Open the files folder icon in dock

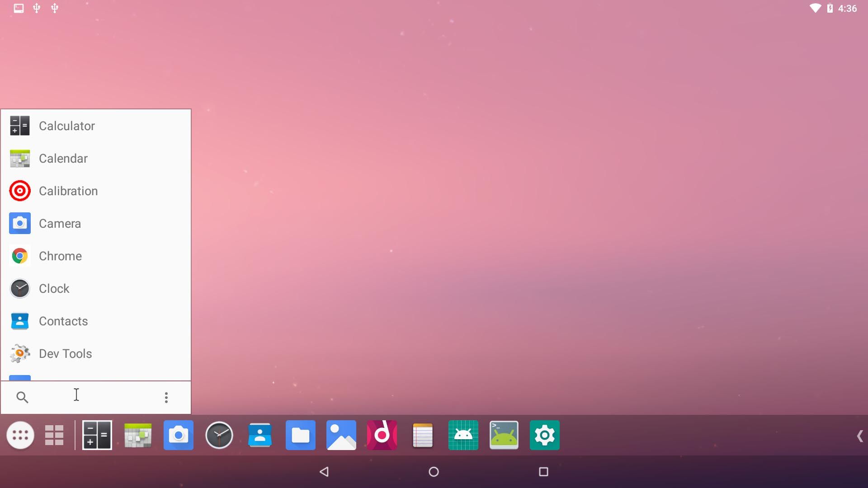click(300, 435)
